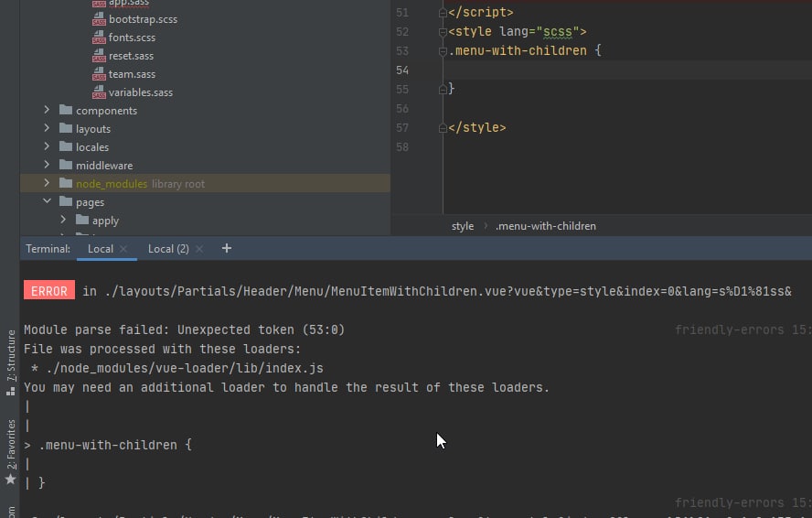
Task: Open reset.sass file
Action: pos(131,56)
